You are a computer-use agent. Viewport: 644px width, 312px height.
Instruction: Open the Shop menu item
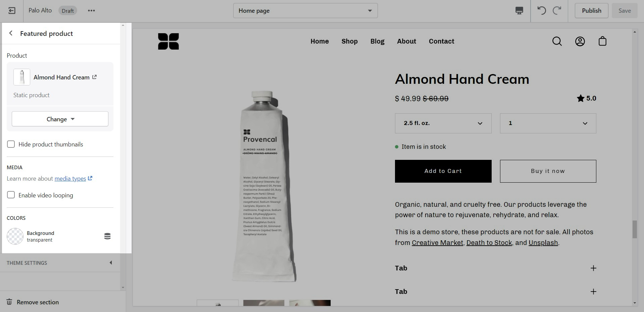(349, 41)
